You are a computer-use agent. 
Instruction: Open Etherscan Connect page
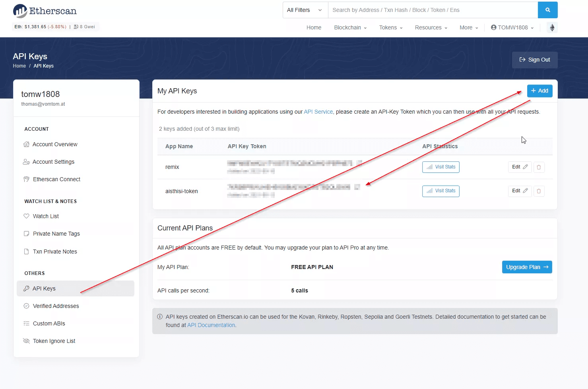point(56,179)
